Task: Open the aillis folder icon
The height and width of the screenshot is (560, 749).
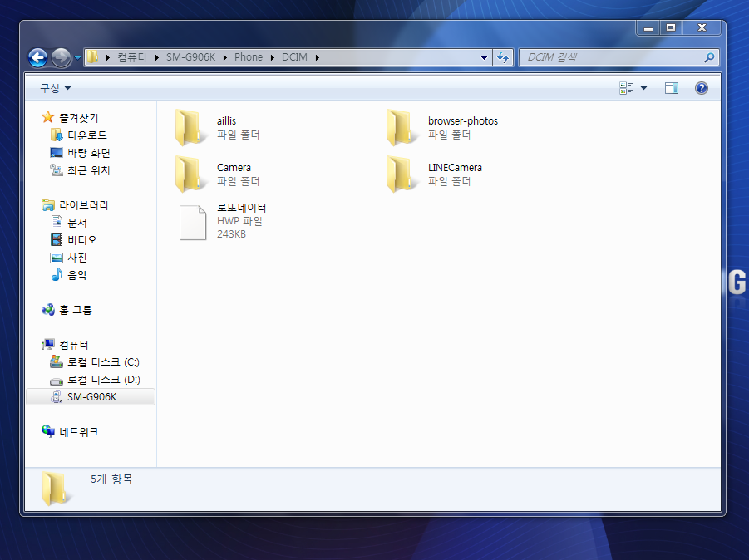Action: pos(190,127)
